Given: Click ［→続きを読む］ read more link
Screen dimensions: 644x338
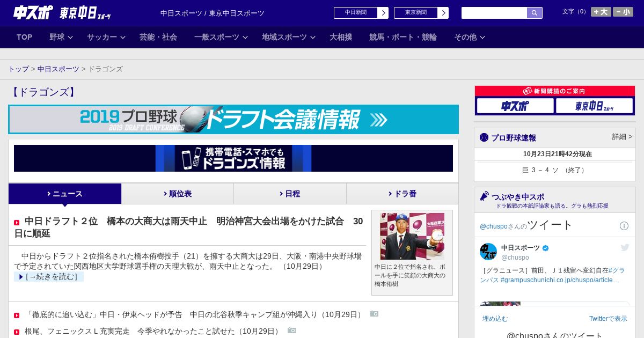Looking at the screenshot, I should click(49, 277).
